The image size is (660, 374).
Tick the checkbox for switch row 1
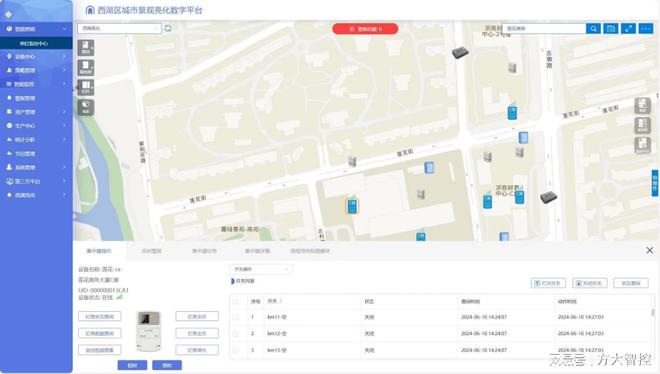(236, 317)
